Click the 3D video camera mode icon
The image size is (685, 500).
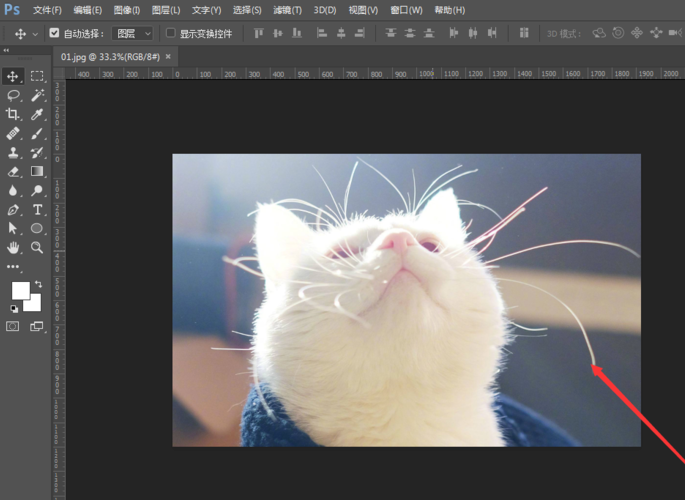(675, 33)
